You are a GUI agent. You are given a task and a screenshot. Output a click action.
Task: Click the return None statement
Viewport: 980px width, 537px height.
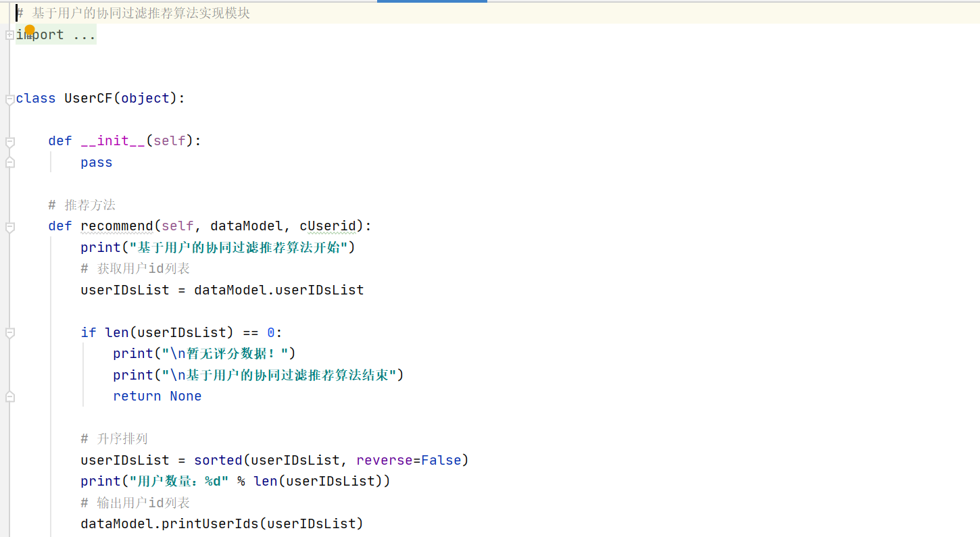(157, 396)
